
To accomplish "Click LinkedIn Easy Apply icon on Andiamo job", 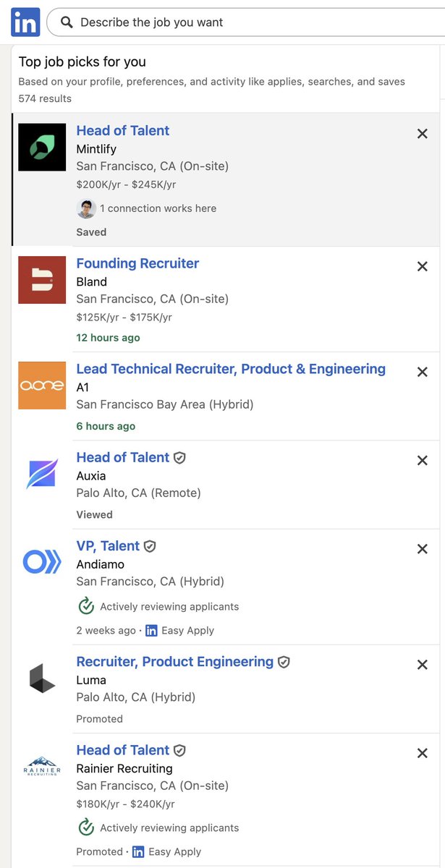I will 151,631.
